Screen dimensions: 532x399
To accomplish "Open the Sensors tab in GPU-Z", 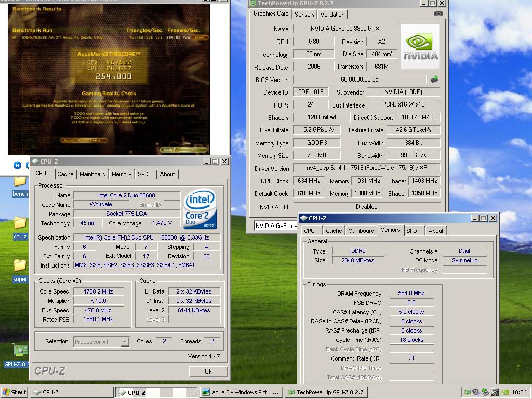I will coord(304,14).
